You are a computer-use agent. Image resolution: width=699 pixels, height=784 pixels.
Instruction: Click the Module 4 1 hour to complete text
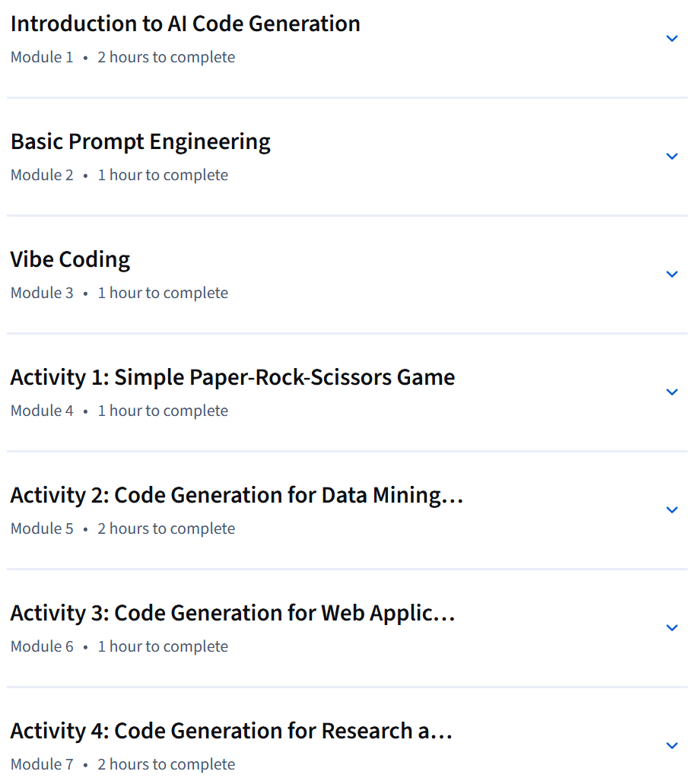[x=119, y=411]
